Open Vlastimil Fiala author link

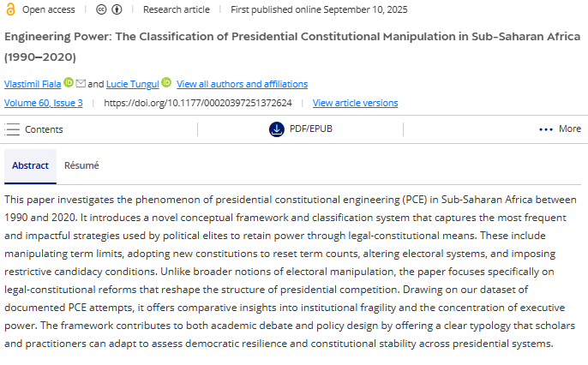[x=33, y=84]
